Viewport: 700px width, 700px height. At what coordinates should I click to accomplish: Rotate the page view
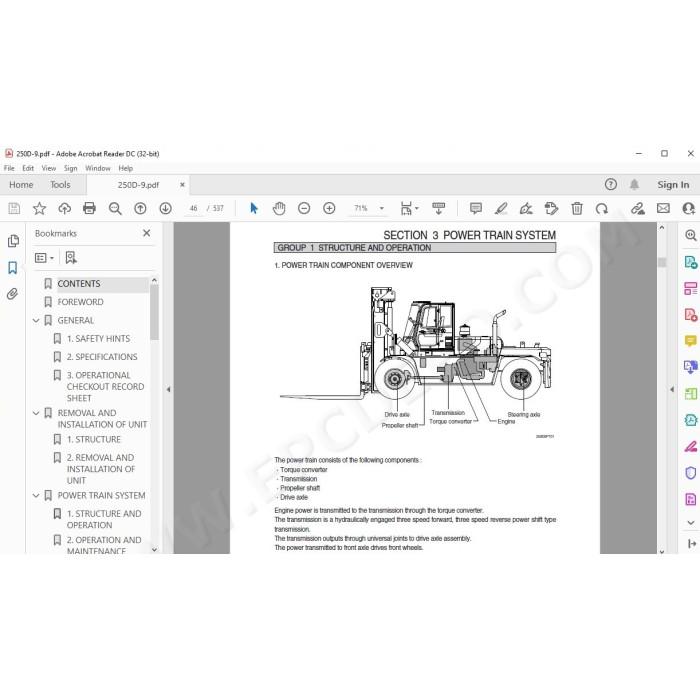[602, 208]
